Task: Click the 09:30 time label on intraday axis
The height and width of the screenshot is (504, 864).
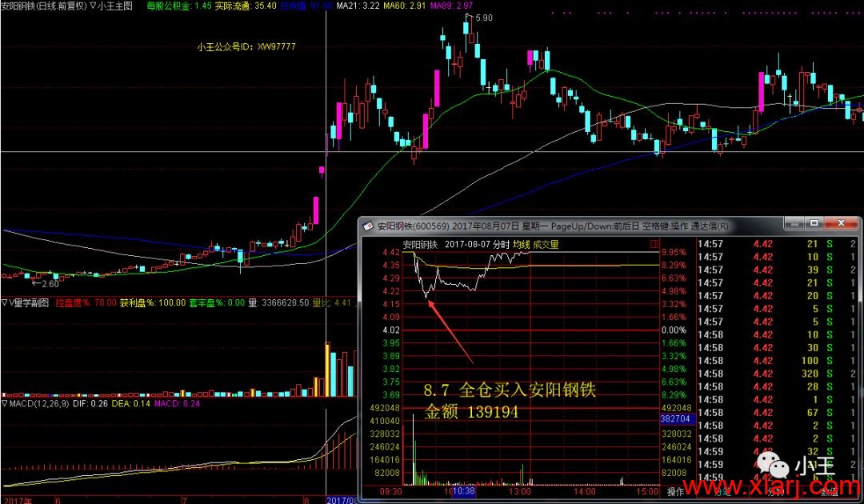Action: click(390, 491)
